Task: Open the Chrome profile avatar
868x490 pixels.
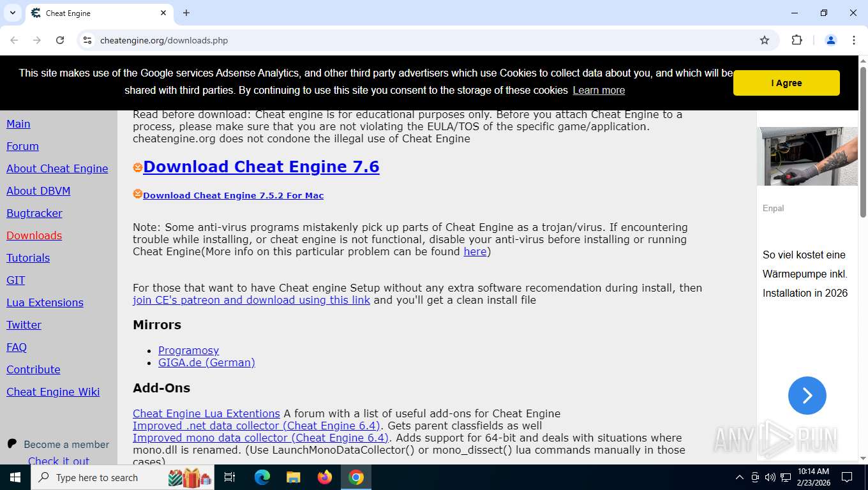Action: tap(831, 40)
